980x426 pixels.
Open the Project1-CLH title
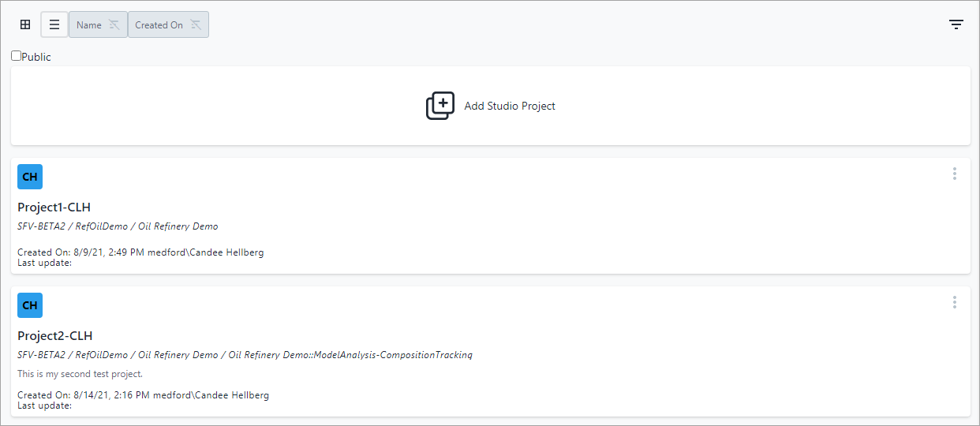54,207
